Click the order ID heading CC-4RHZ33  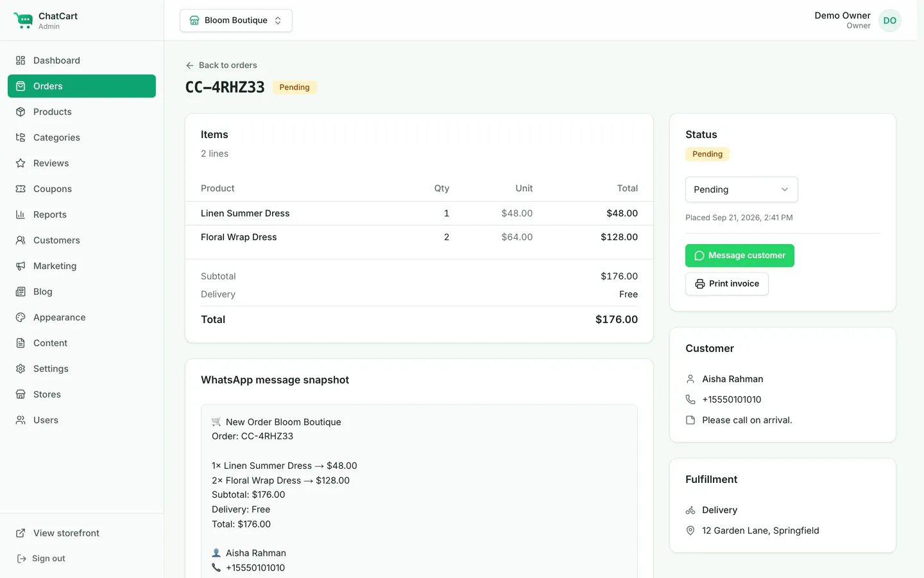click(x=225, y=87)
